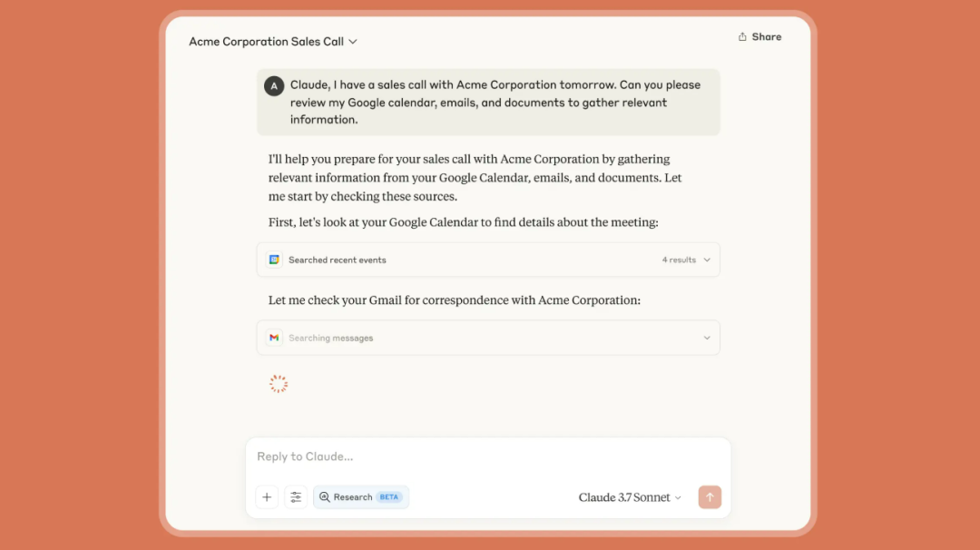Click the Google Calendar icon on the events card
This screenshot has width=980, height=550.
click(274, 260)
